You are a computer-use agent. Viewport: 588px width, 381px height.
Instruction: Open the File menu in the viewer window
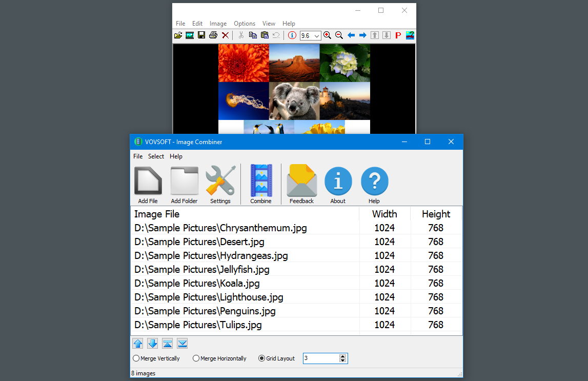click(180, 23)
